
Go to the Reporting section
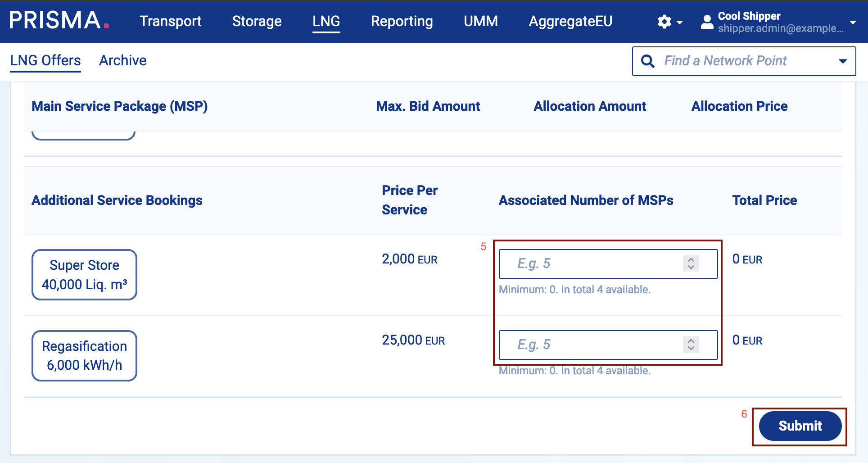coord(402,21)
